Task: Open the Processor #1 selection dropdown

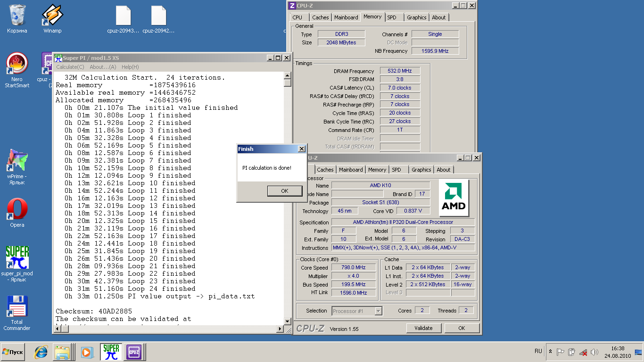Action: point(357,311)
